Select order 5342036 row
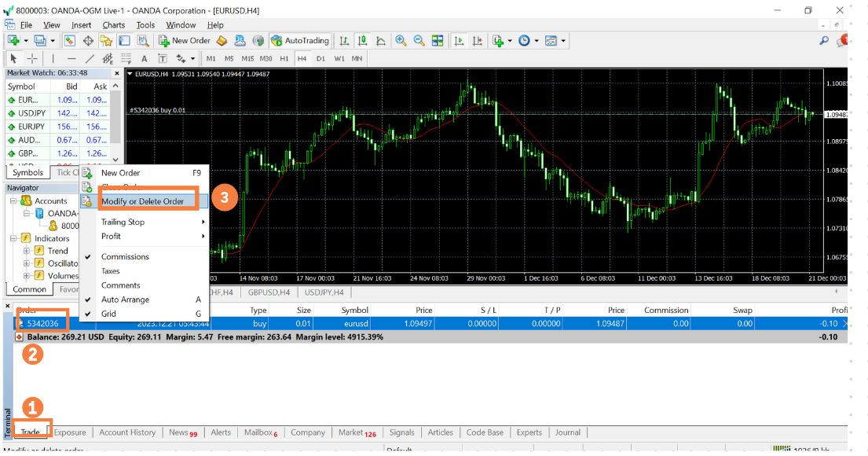Viewport: 868px width, 456px height. click(x=42, y=323)
